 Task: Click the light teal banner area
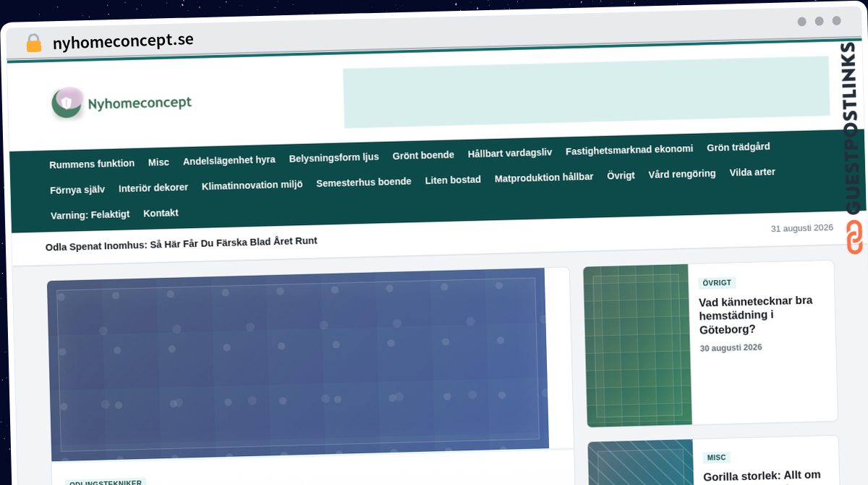coord(586,92)
